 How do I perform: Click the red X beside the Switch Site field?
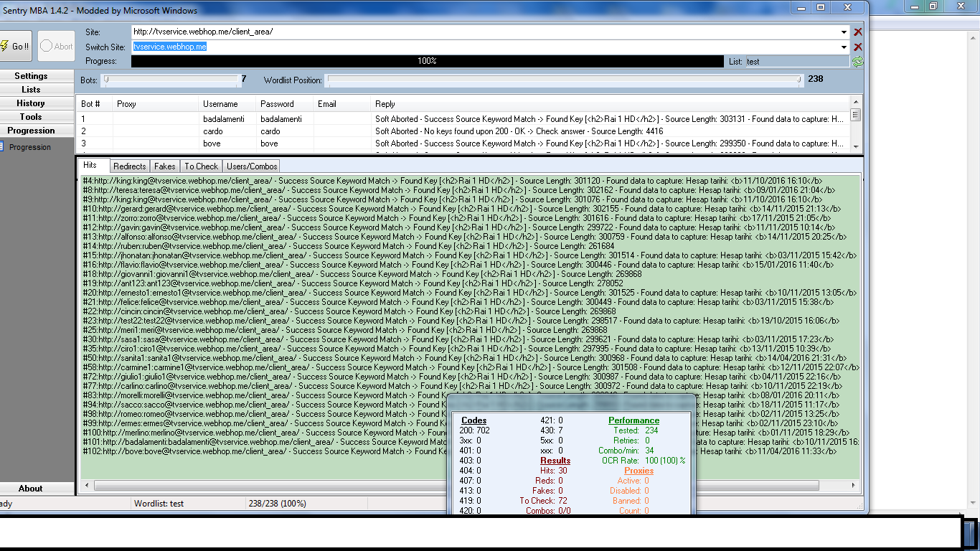(x=858, y=47)
